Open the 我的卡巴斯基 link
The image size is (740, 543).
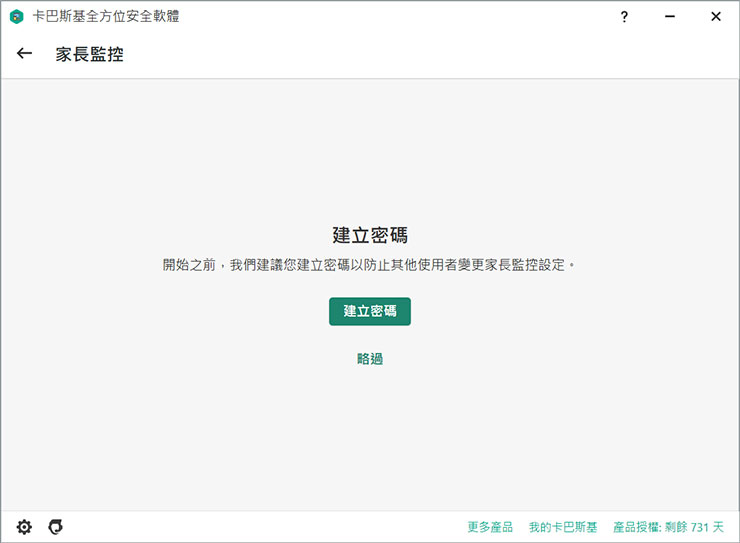pyautogui.click(x=563, y=527)
